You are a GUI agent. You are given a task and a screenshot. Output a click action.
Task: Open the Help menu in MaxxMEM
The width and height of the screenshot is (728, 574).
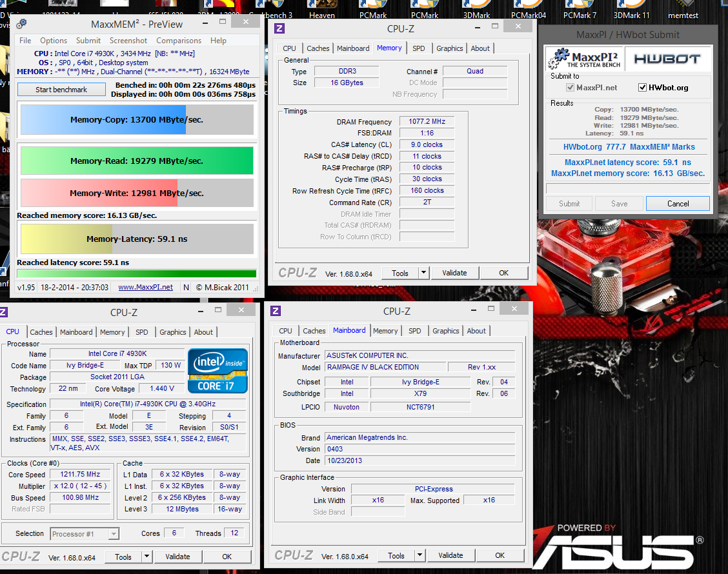tap(218, 41)
